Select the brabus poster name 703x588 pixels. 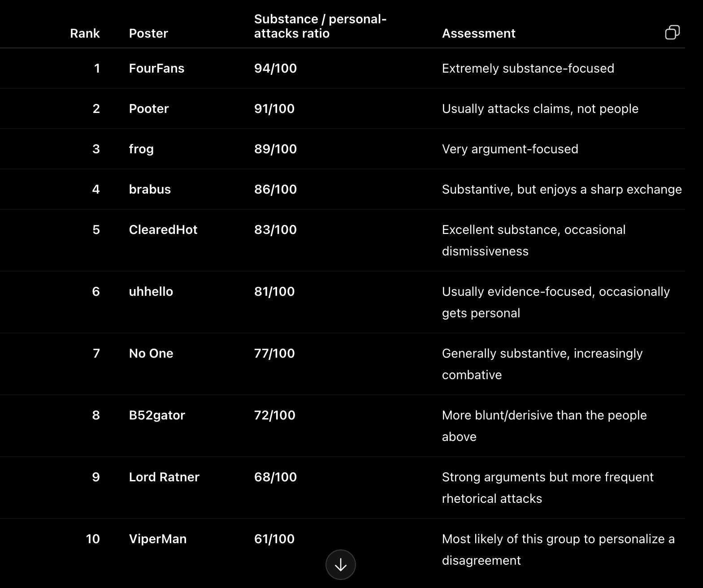[150, 189]
